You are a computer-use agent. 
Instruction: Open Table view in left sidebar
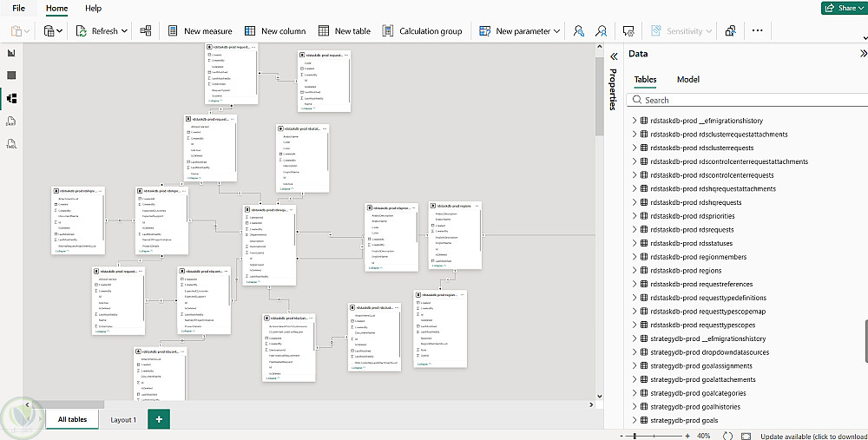coord(11,76)
